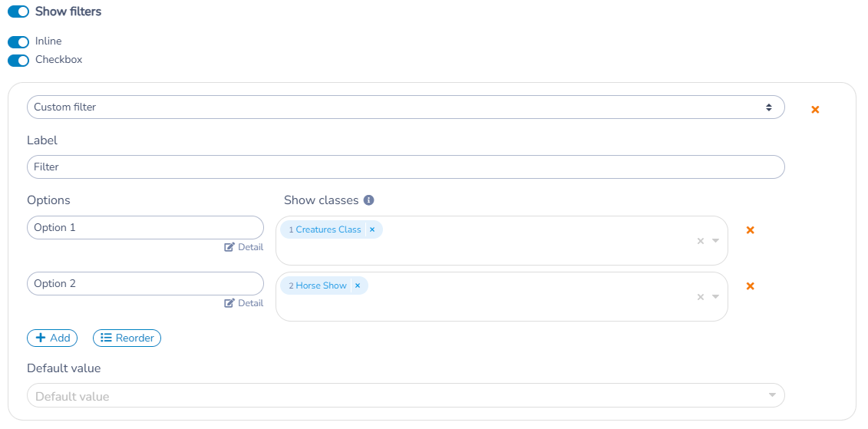Click the Show classes heading

pos(321,200)
